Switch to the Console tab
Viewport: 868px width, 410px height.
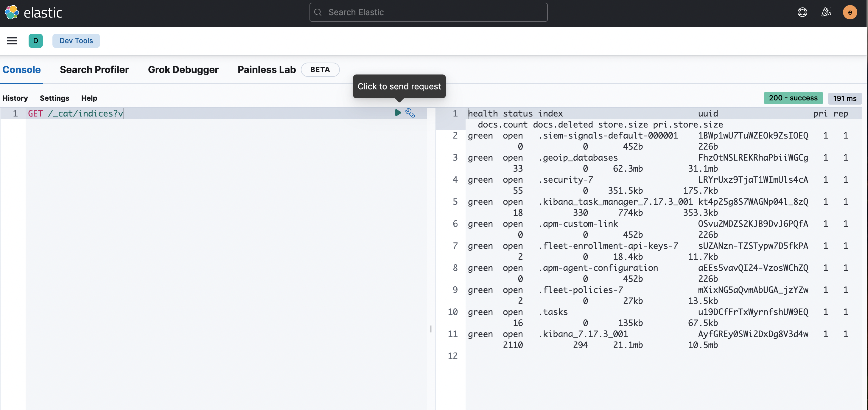pyautogui.click(x=21, y=69)
